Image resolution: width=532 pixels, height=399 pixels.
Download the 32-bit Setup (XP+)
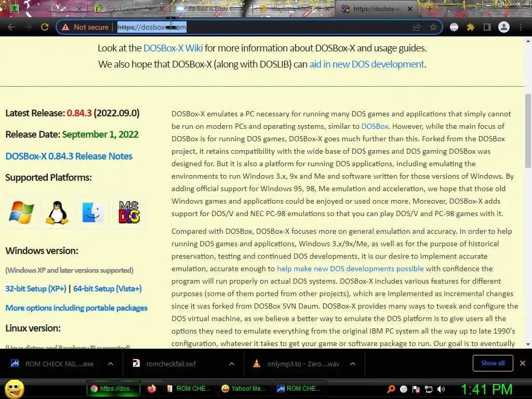click(36, 289)
